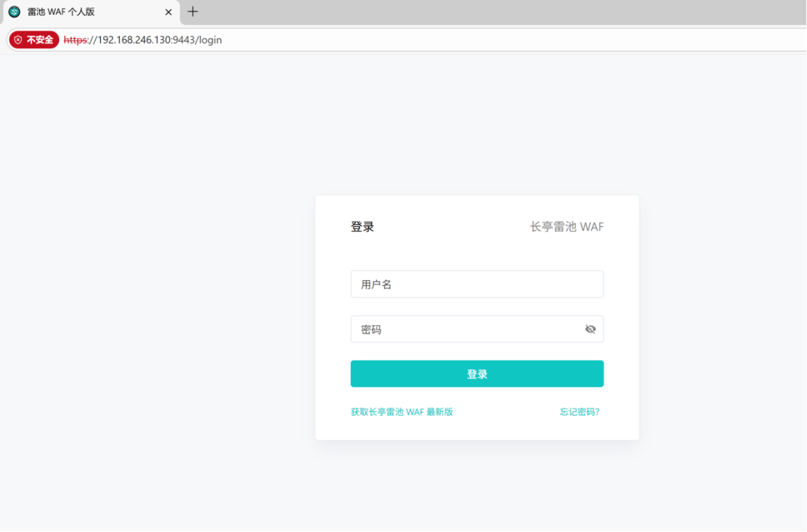Close the 雷池 WAF 个人版 tab

[168, 12]
